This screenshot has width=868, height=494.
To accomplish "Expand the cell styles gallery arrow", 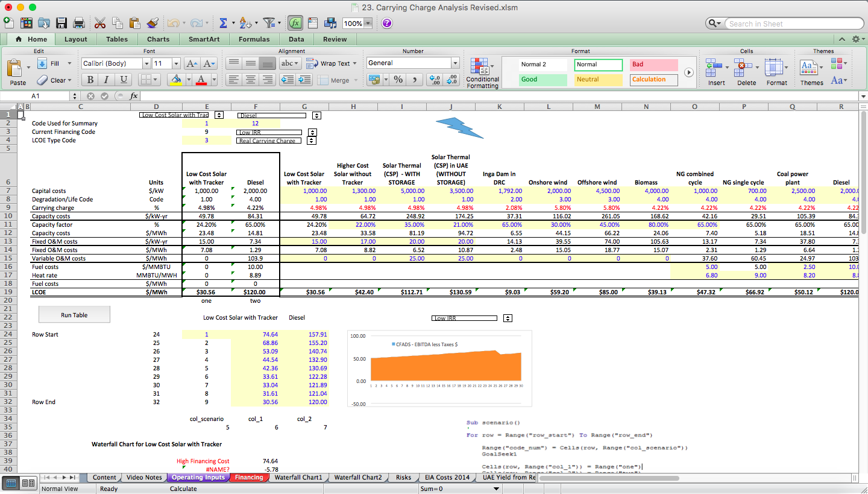I will click(x=689, y=72).
